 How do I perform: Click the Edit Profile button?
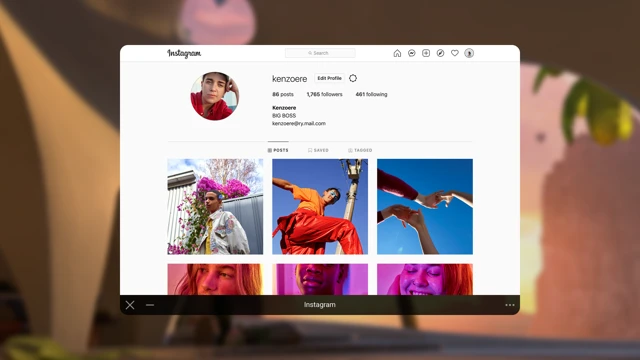click(x=329, y=78)
